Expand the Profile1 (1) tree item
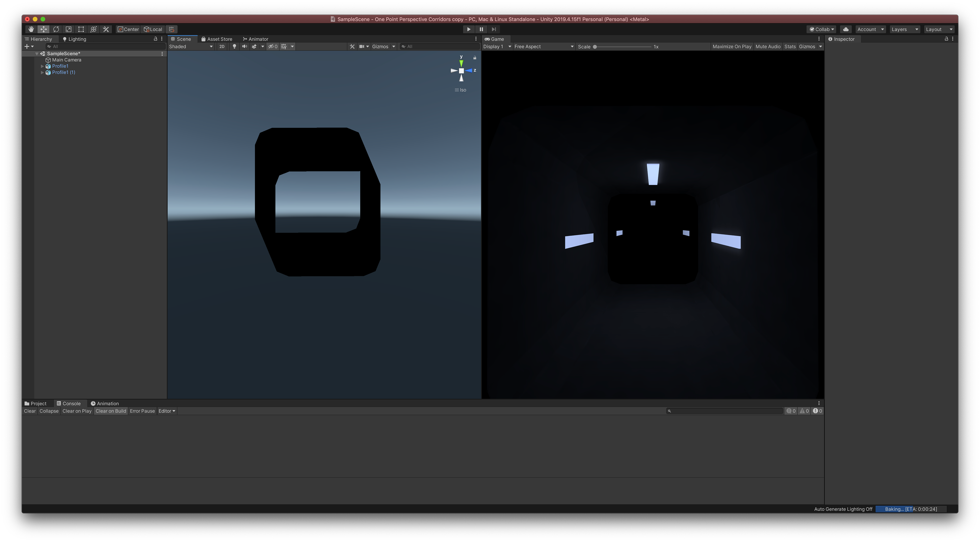 [x=42, y=72]
